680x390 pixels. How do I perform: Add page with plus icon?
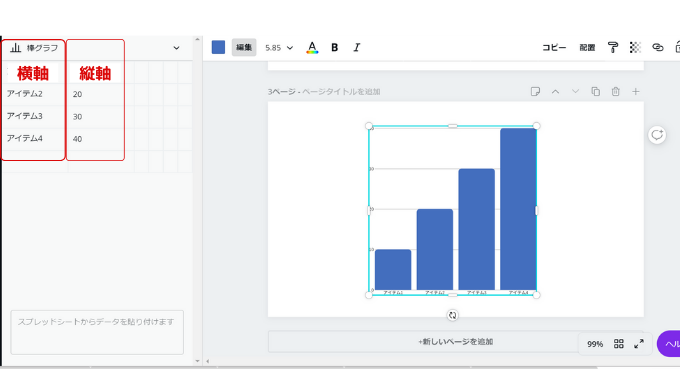click(x=635, y=92)
